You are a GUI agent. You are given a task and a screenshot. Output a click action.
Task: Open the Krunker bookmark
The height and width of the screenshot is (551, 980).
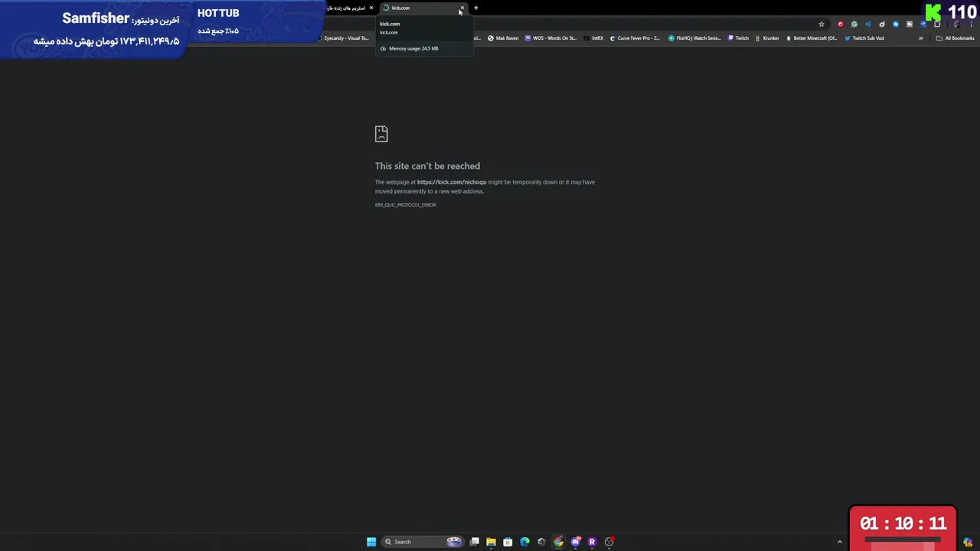767,38
